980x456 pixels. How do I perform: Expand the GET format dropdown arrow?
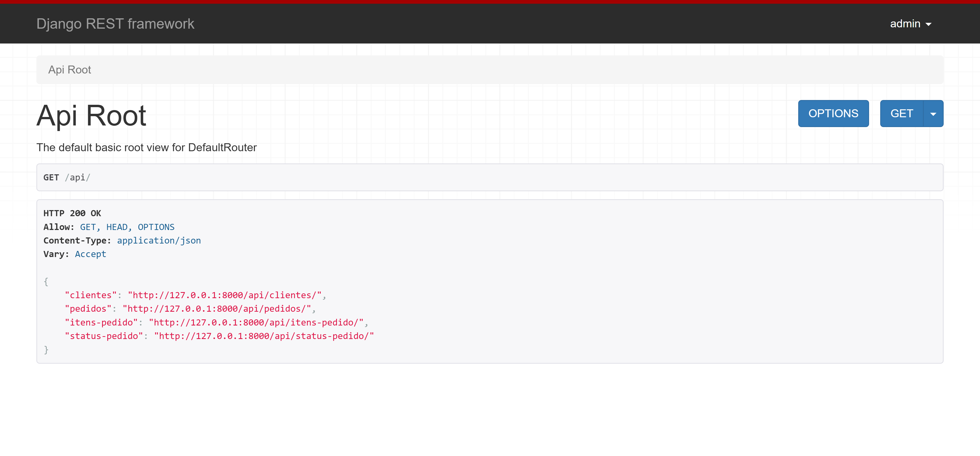[933, 114]
